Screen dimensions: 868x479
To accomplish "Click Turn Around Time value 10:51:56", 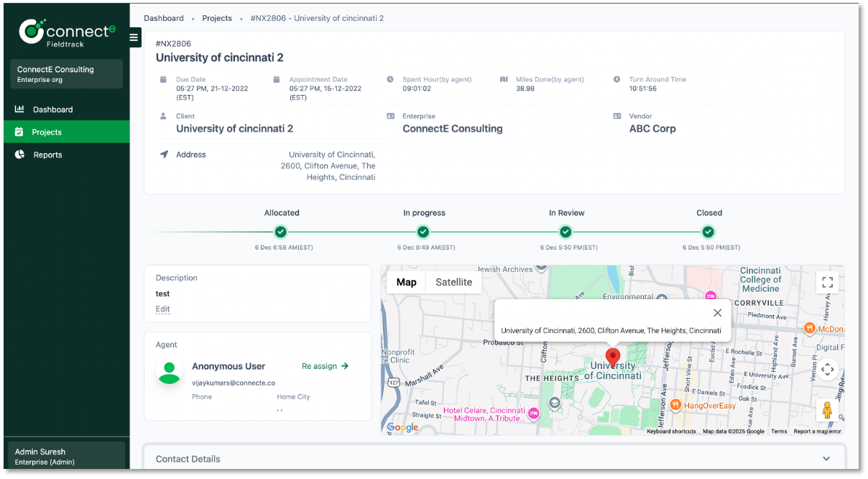I will (643, 88).
